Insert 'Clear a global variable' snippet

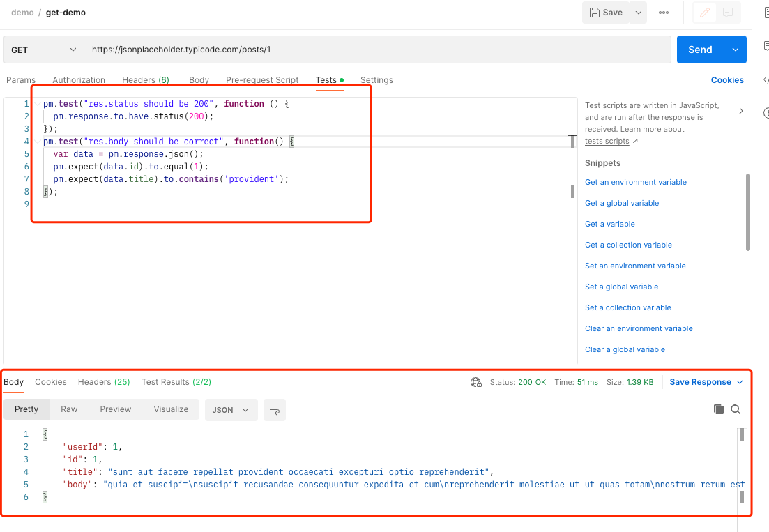coord(625,349)
